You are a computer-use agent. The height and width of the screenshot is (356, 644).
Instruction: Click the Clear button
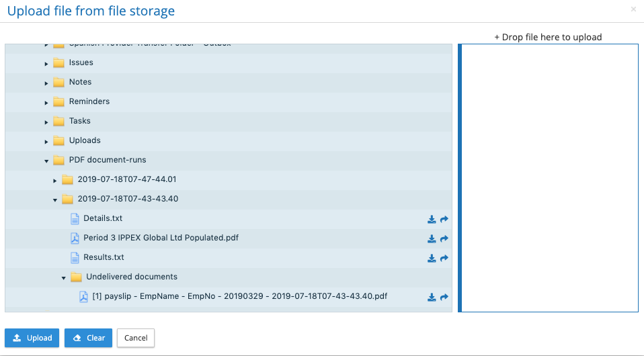(x=88, y=338)
